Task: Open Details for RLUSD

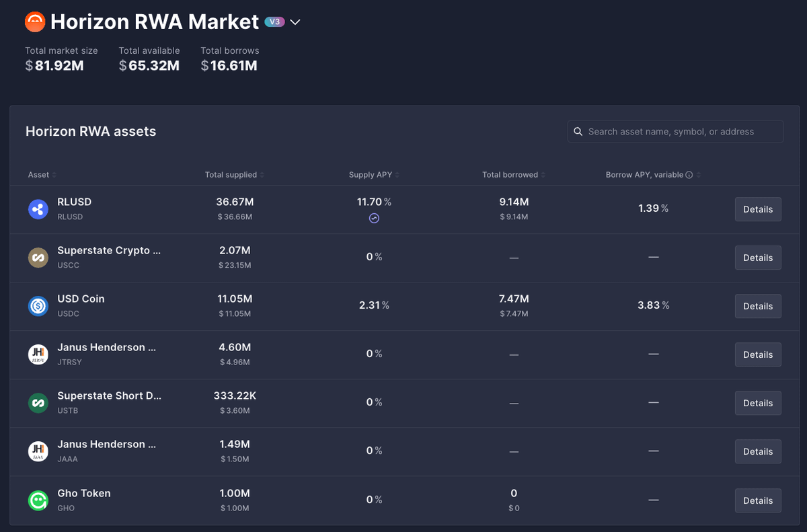Action: coord(758,209)
